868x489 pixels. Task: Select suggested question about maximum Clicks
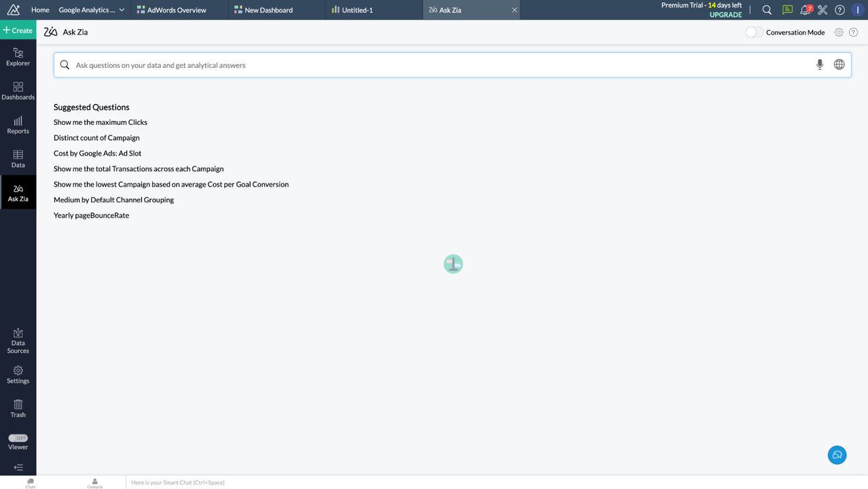(100, 122)
